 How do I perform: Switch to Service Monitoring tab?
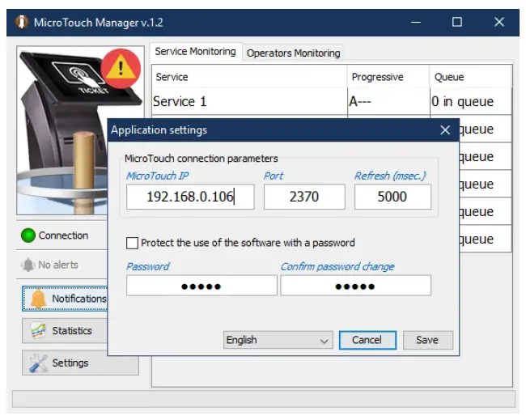195,52
